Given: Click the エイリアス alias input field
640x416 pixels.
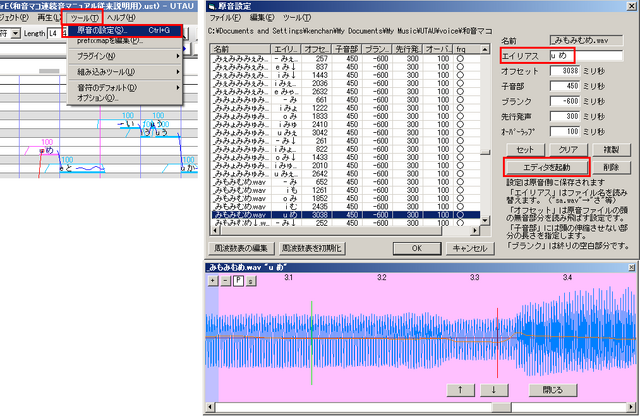Looking at the screenshot, I should point(586,56).
